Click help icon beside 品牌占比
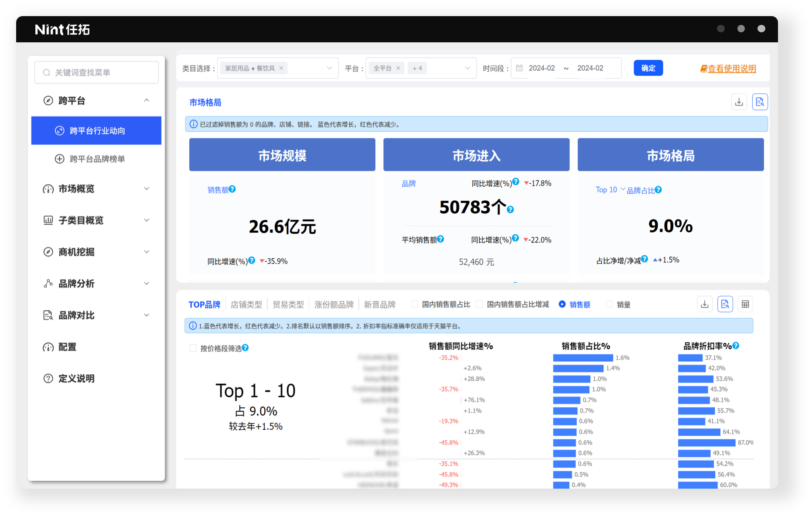This screenshot has height=517, width=812. pos(658,189)
